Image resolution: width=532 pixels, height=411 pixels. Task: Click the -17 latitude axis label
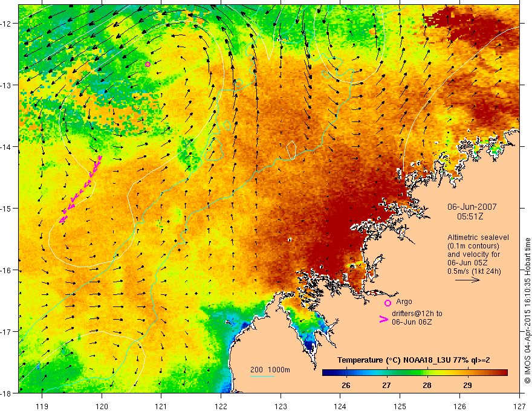click(7, 332)
